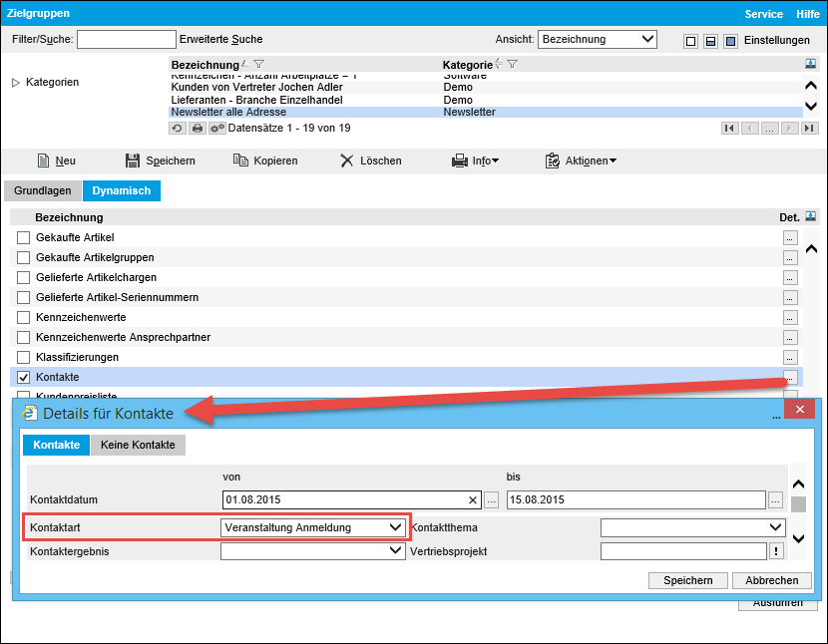Image resolution: width=828 pixels, height=644 pixels.
Task: Select Kunden von Vertreter Jochen Adler row
Action: point(486,87)
